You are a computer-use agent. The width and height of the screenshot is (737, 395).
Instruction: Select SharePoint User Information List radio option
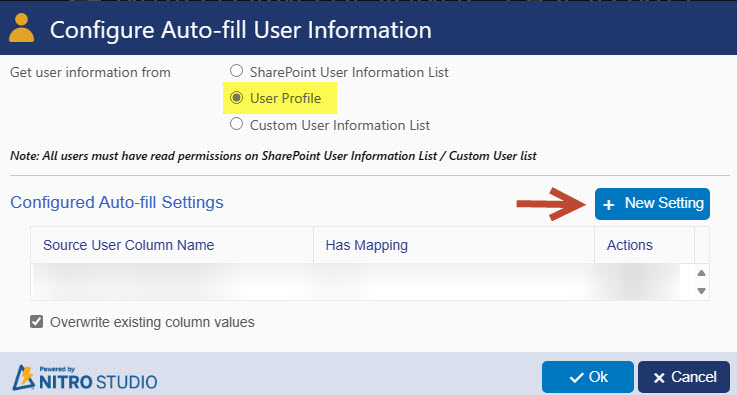[236, 71]
